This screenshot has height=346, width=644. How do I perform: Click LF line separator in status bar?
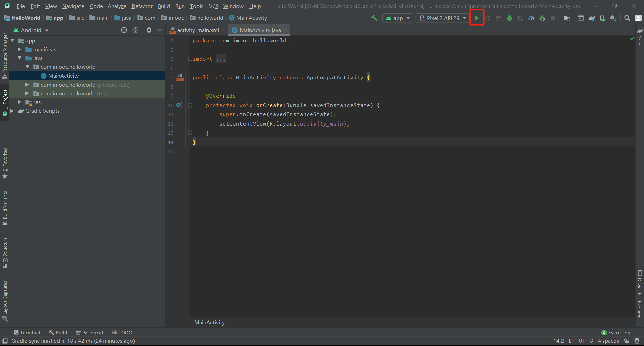coord(571,341)
